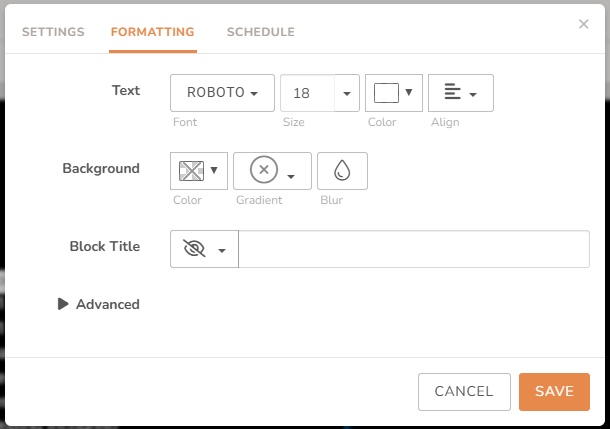
Task: Click the Block Title text field
Action: coord(414,249)
